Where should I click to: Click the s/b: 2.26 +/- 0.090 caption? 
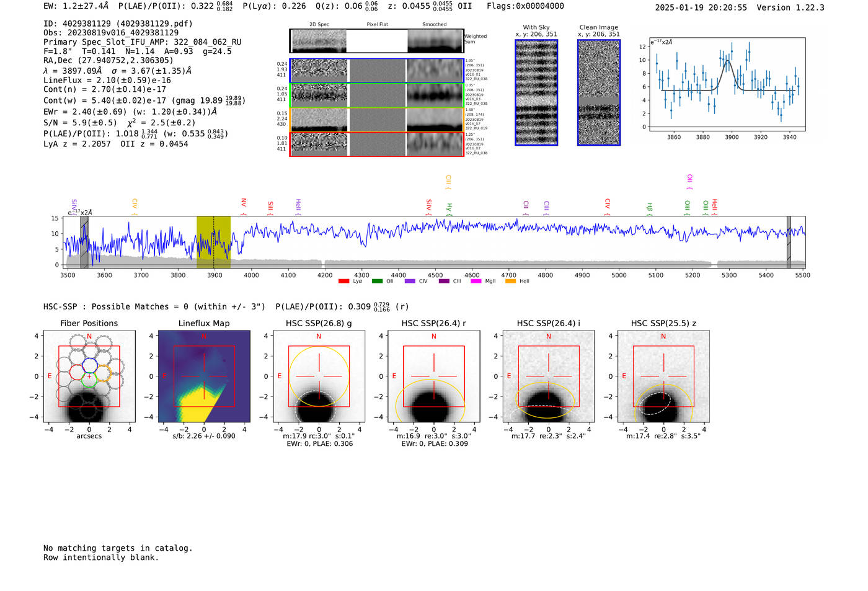click(x=204, y=436)
